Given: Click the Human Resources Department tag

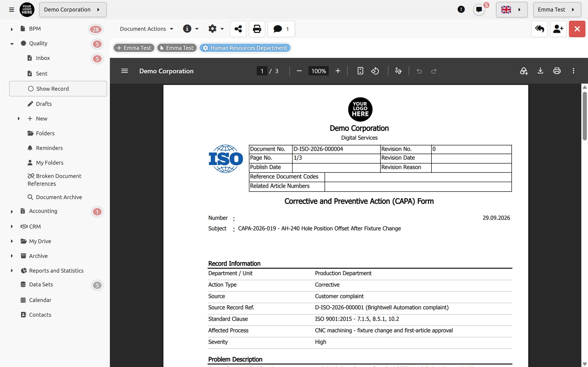Looking at the screenshot, I should 245,48.
